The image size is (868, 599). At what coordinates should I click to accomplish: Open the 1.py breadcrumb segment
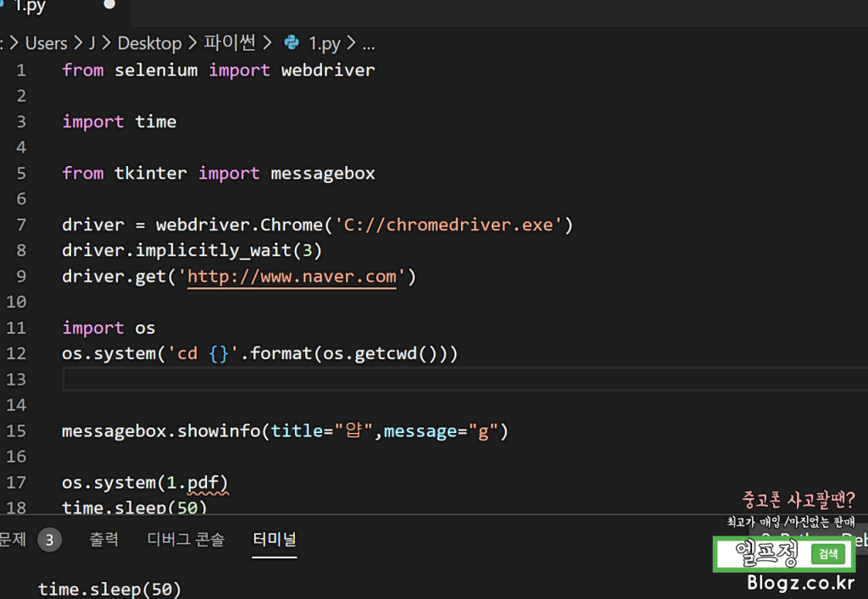click(324, 43)
